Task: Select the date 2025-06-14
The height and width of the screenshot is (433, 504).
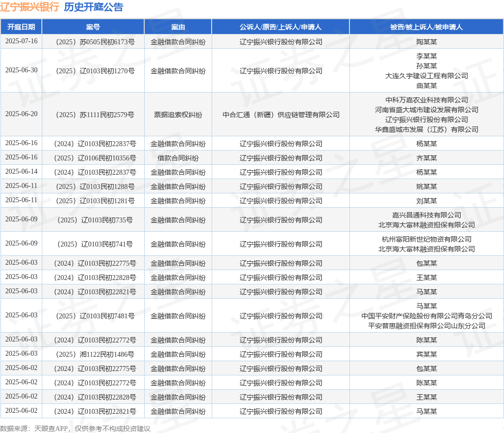Action: pos(21,172)
